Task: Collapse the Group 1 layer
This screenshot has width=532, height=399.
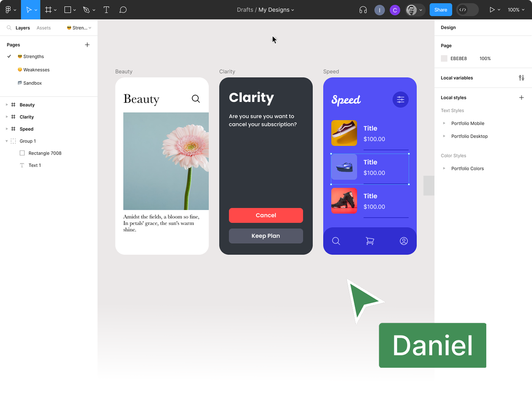Action: coord(7,141)
